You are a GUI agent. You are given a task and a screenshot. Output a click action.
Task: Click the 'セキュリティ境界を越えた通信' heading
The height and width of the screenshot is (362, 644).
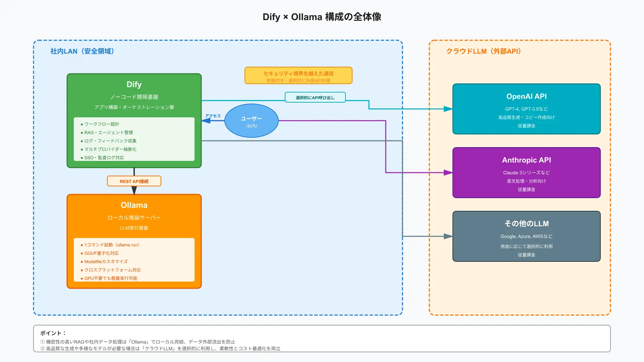point(298,73)
